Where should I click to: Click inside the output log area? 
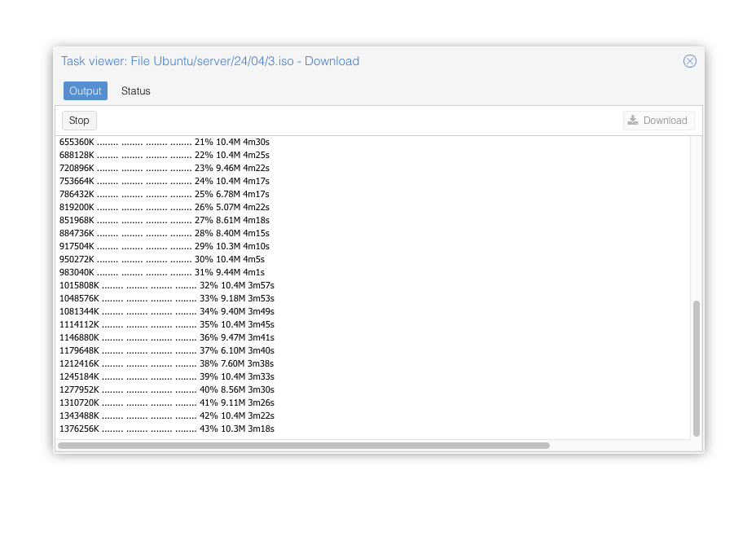pyautogui.click(x=367, y=285)
